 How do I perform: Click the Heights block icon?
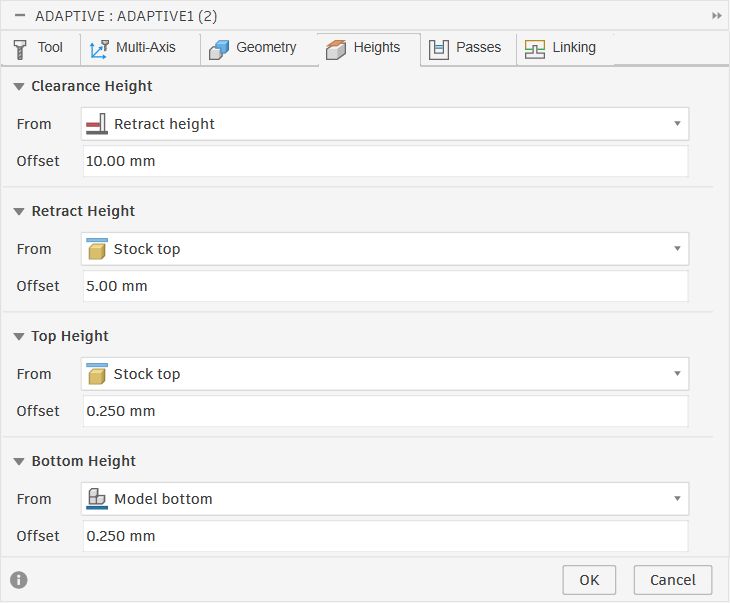(x=336, y=49)
